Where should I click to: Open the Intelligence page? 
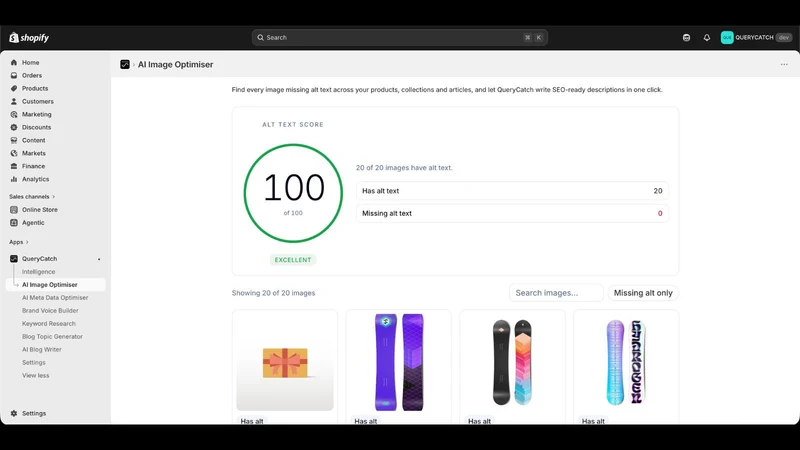pyautogui.click(x=38, y=271)
